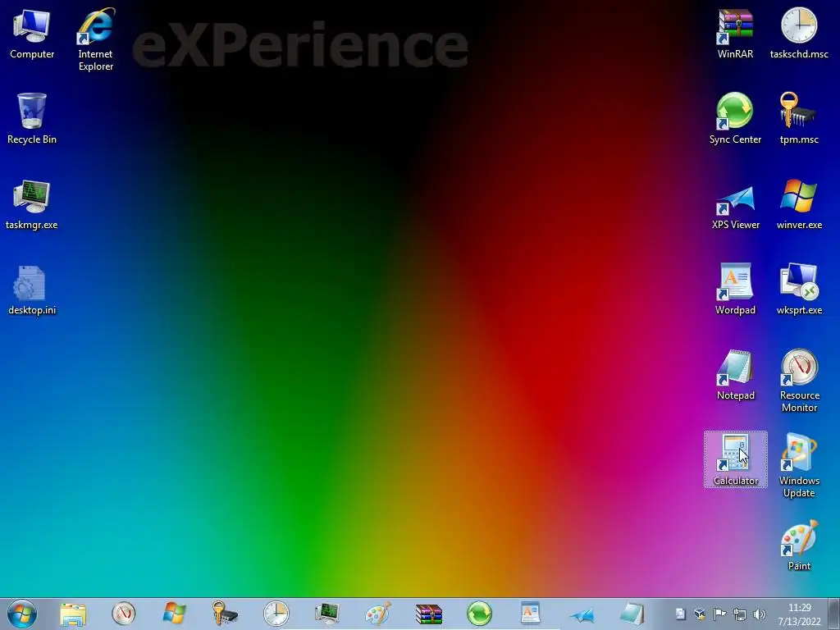Launch Paint from the taskbar palette icon
840x630 pixels.
coord(377,614)
